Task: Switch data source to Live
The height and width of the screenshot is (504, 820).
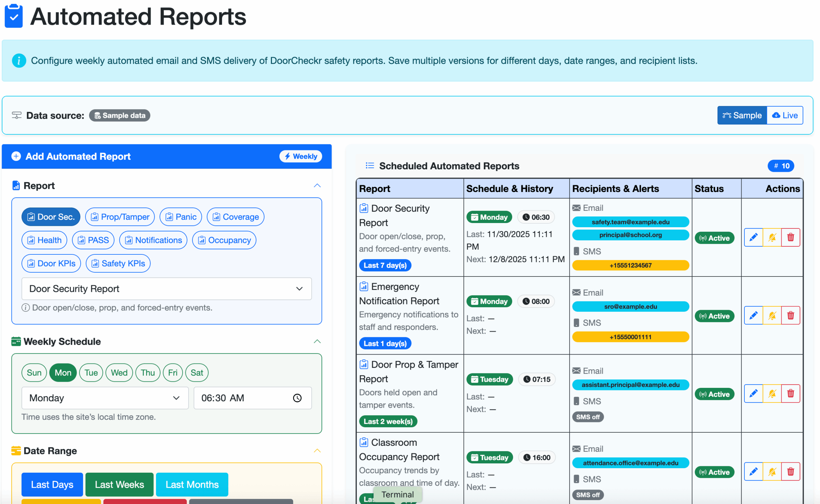Action: [785, 115]
